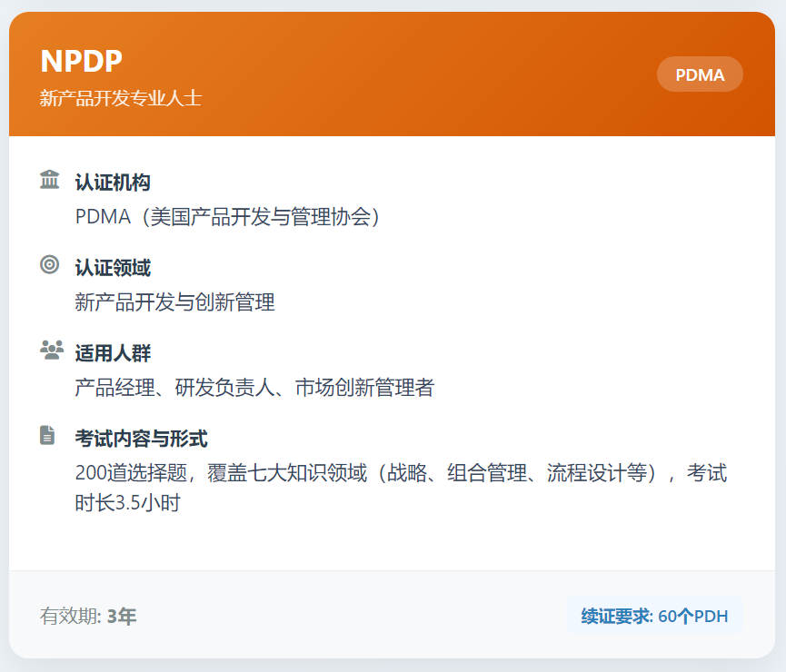The image size is (786, 672).
Task: Click the 认证领域 section heading
Action: [113, 268]
